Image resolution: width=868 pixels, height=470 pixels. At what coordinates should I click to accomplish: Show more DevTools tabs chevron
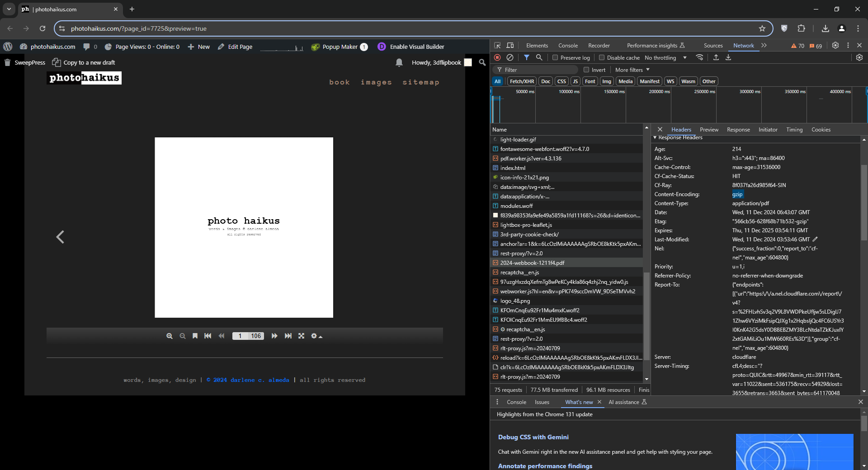pos(764,45)
